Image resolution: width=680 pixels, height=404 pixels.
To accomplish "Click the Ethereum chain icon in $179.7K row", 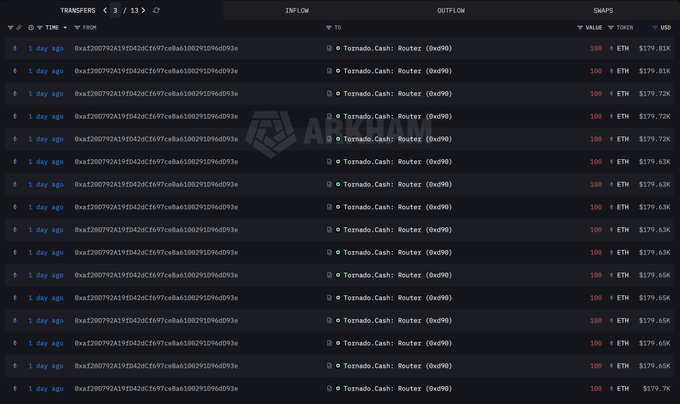I will pyautogui.click(x=15, y=388).
